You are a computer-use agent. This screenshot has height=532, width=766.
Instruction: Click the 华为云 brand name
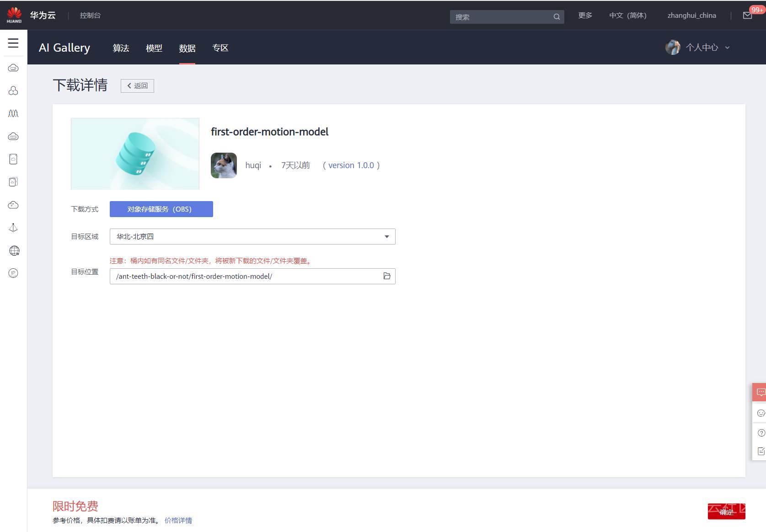point(43,15)
